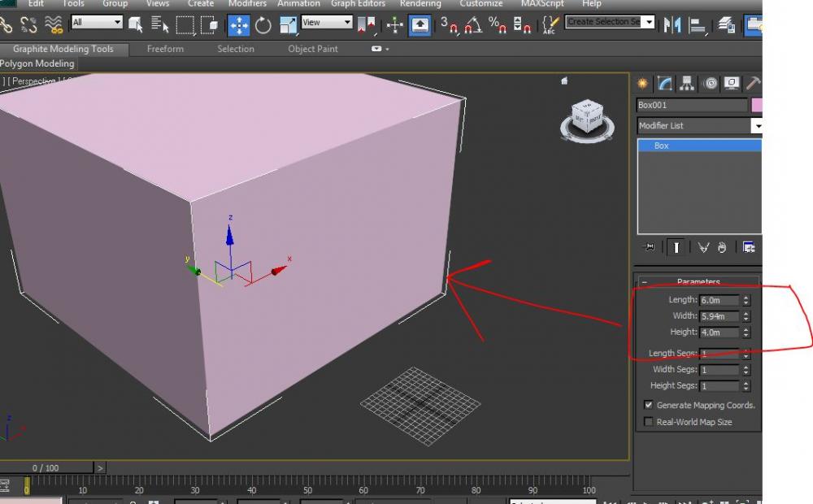Toggle Angle Snap in toolbar
The image size is (813, 504).
[473, 25]
